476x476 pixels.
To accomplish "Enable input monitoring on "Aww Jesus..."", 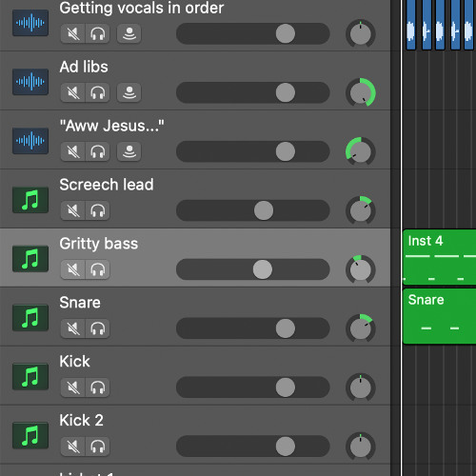I will click(x=129, y=151).
